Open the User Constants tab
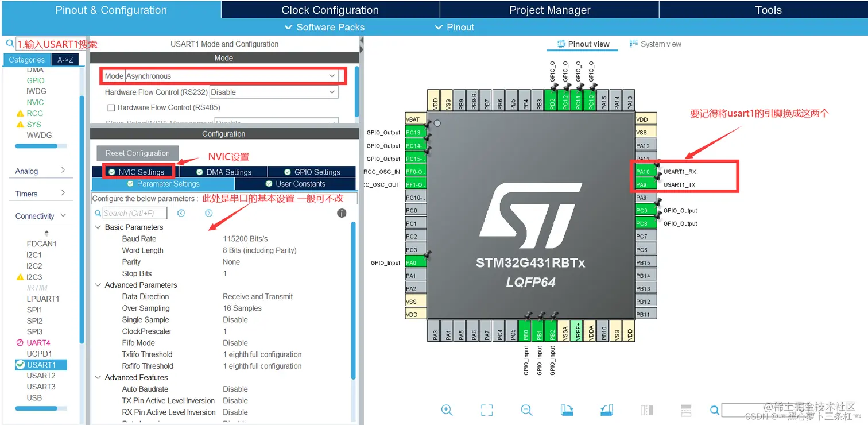Image resolution: width=868 pixels, height=425 pixels. (x=295, y=184)
